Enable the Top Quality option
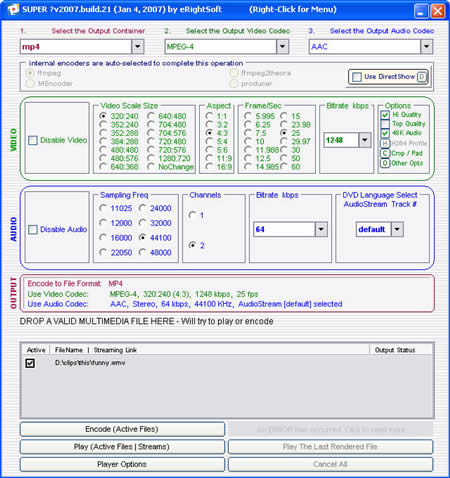This screenshot has width=450, height=478. 385,124
